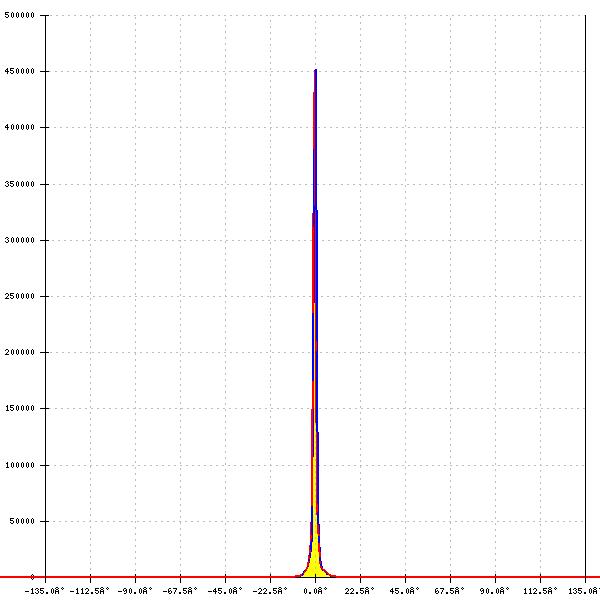Click the -90.0 x-axis label
This screenshot has width=600, height=600.
pos(135,591)
